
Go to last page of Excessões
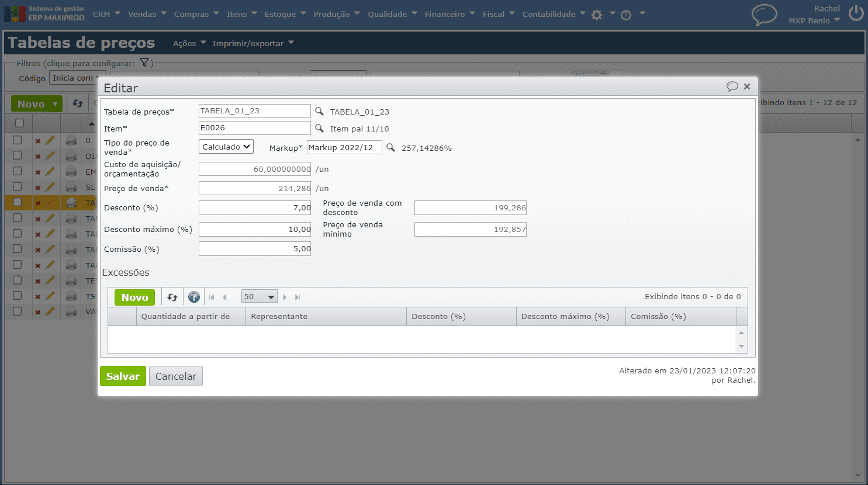[x=298, y=297]
